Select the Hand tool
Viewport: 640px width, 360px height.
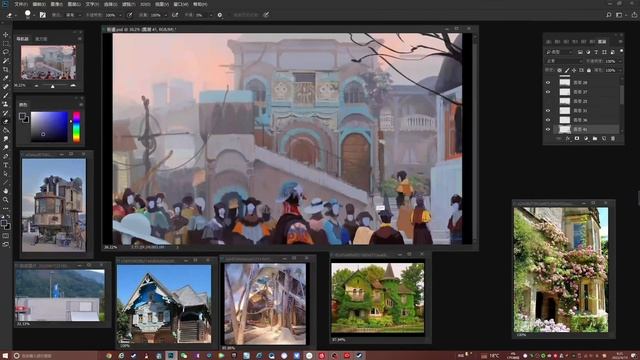(6, 191)
